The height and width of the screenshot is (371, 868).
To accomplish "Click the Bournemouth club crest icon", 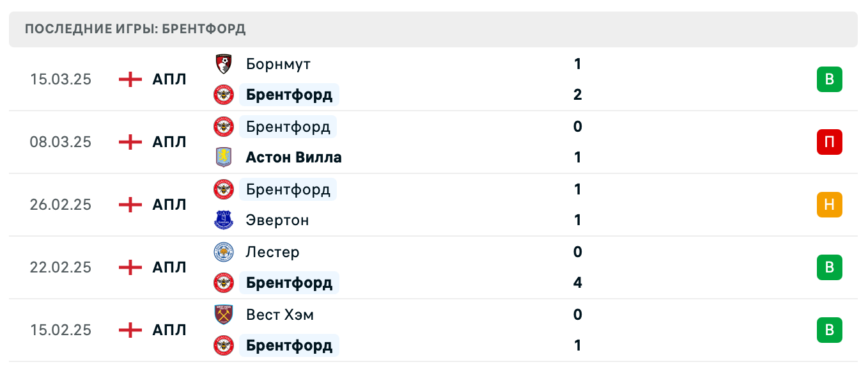I will pos(223,64).
